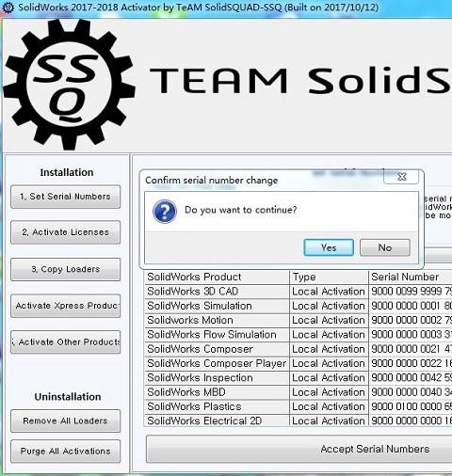452x476 pixels.
Task: Click the Accept Serial Numbers button
Action: point(299,449)
